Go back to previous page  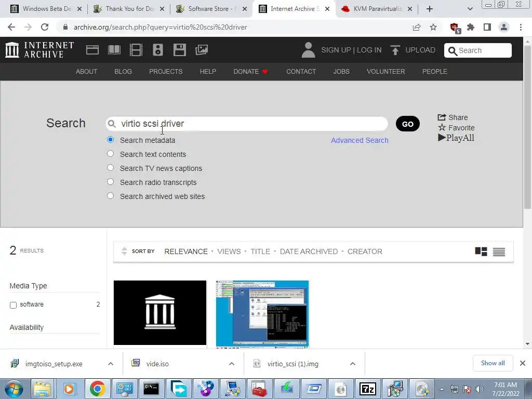click(11, 27)
